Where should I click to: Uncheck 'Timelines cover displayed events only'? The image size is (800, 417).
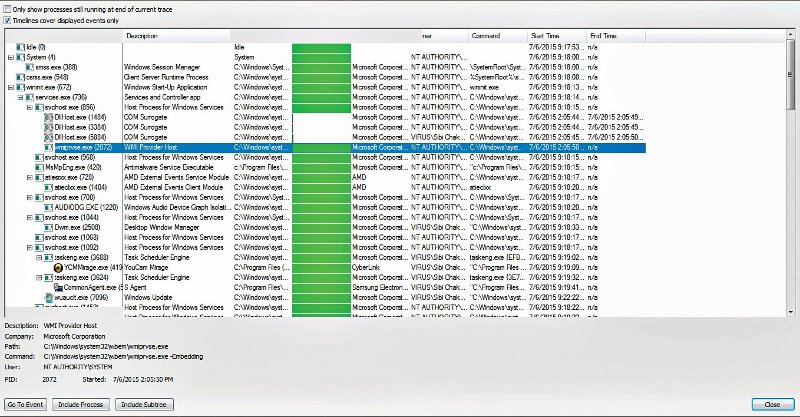click(x=7, y=20)
